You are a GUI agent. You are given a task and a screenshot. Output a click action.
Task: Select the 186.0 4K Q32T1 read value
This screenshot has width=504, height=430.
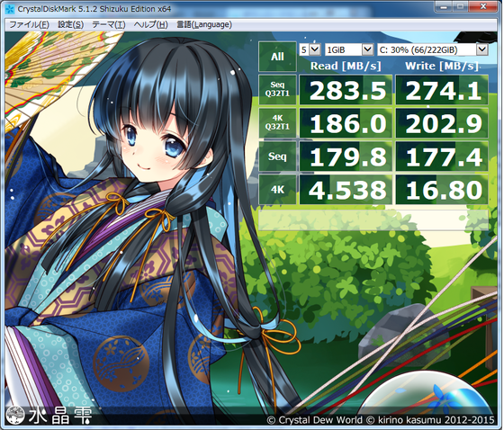(x=346, y=122)
